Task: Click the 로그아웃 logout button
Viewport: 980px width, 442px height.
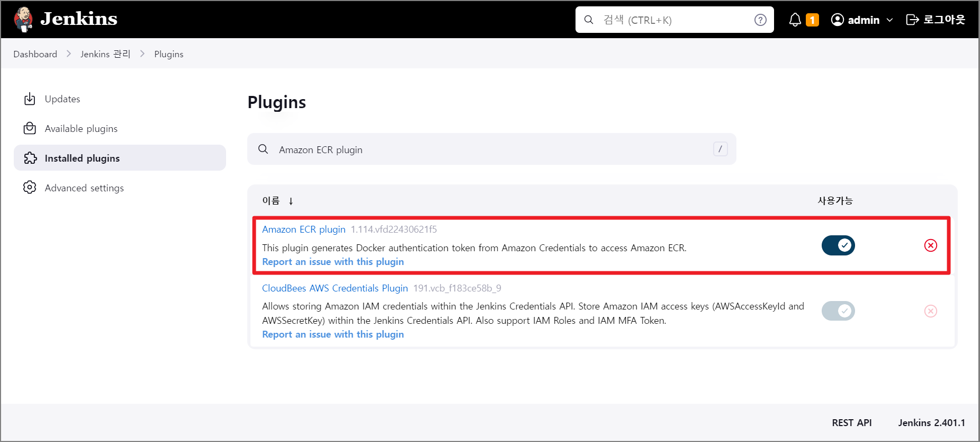Action: pyautogui.click(x=936, y=20)
